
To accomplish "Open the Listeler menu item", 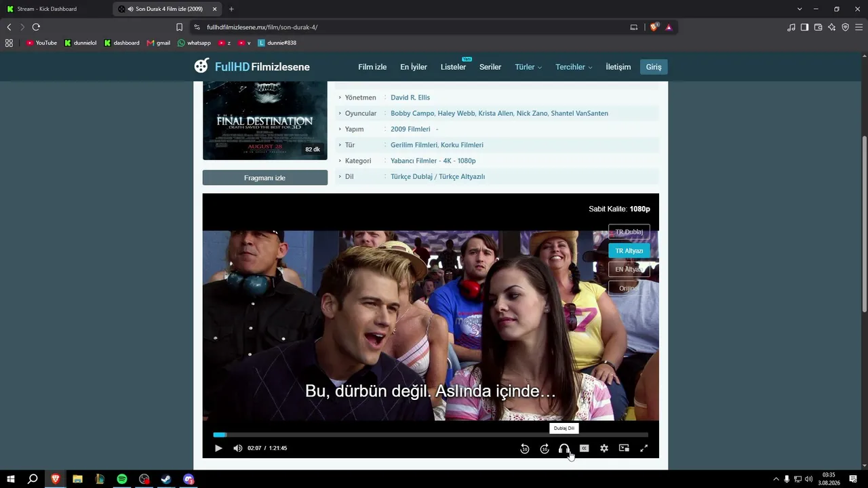I will tap(453, 67).
